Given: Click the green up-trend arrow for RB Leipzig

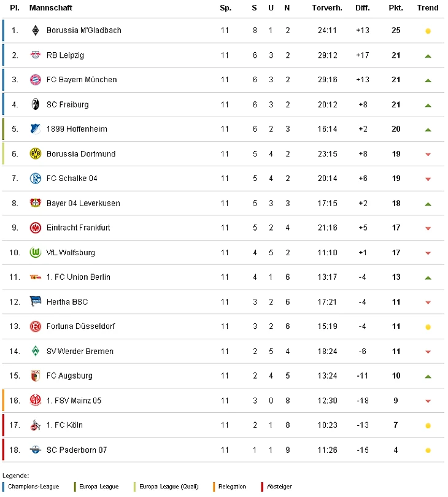Looking at the screenshot, I should click(x=428, y=56).
